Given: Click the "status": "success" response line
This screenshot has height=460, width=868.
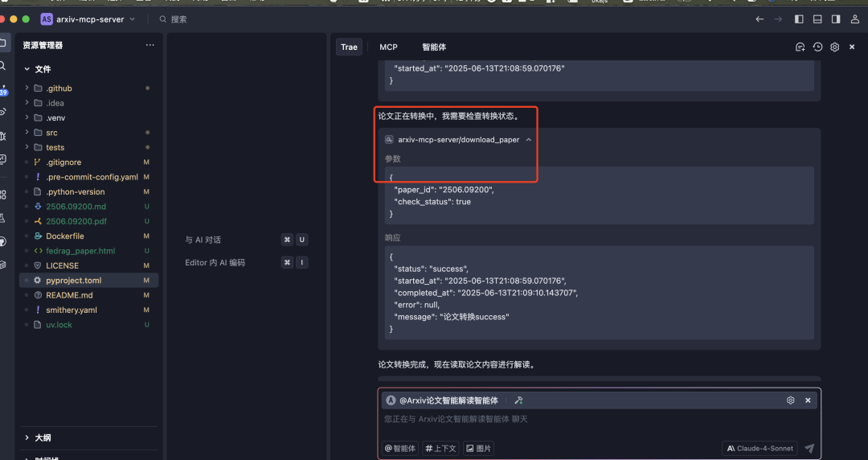Looking at the screenshot, I should [x=432, y=269].
